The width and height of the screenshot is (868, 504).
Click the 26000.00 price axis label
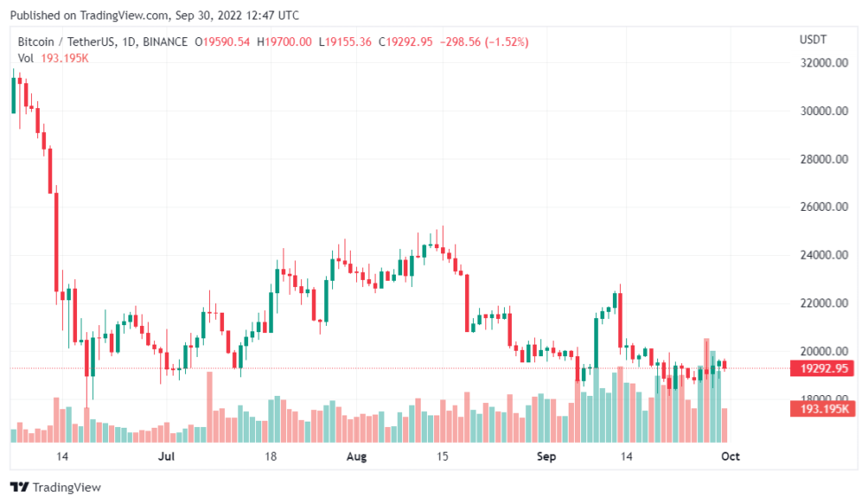[x=823, y=207]
